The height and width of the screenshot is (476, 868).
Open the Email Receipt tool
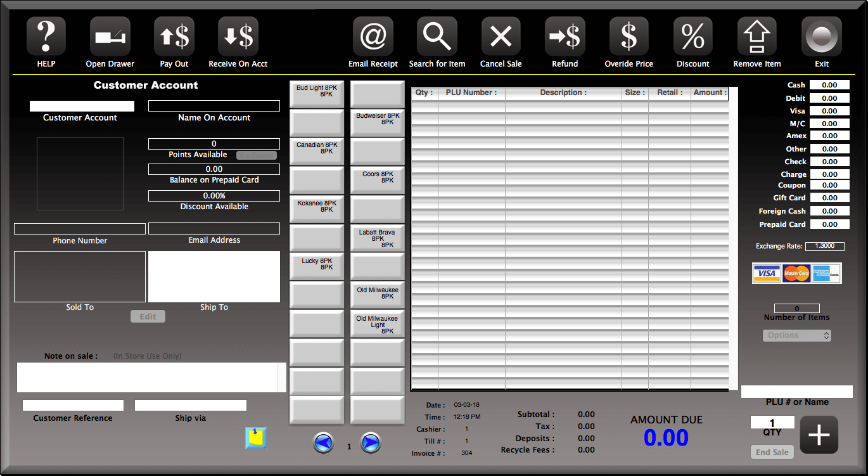click(x=373, y=36)
